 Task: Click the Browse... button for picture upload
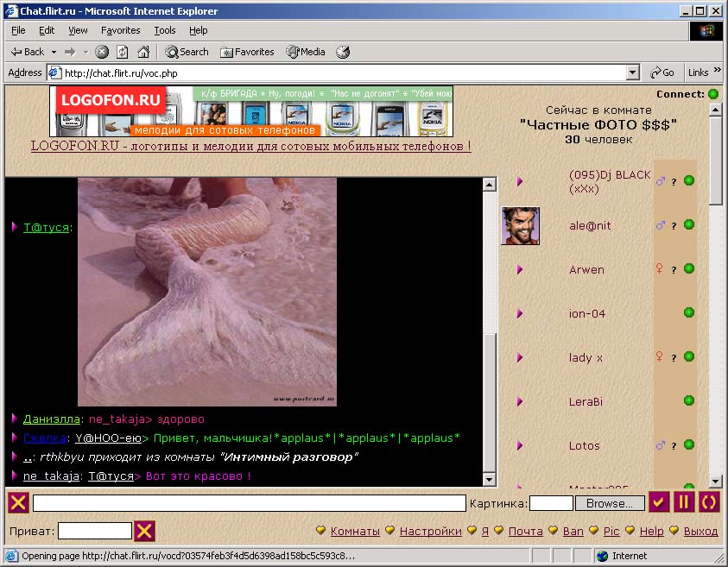[x=610, y=503]
